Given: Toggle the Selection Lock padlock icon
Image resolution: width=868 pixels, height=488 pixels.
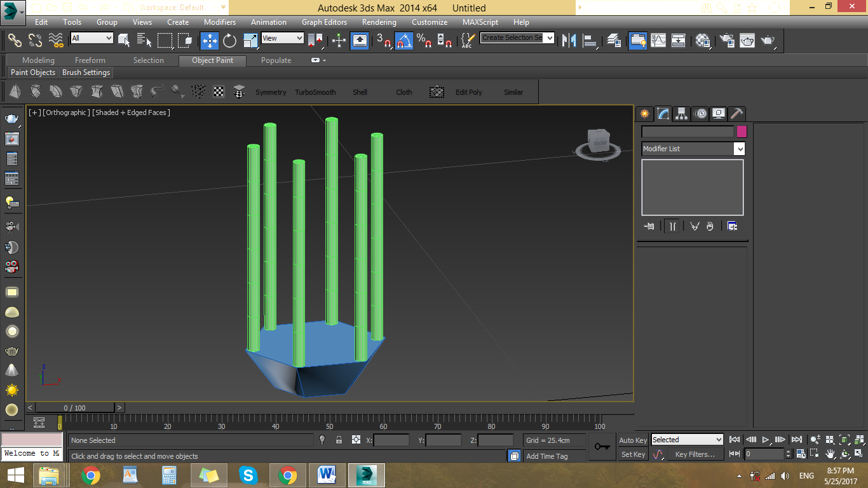Looking at the screenshot, I should pyautogui.click(x=339, y=440).
